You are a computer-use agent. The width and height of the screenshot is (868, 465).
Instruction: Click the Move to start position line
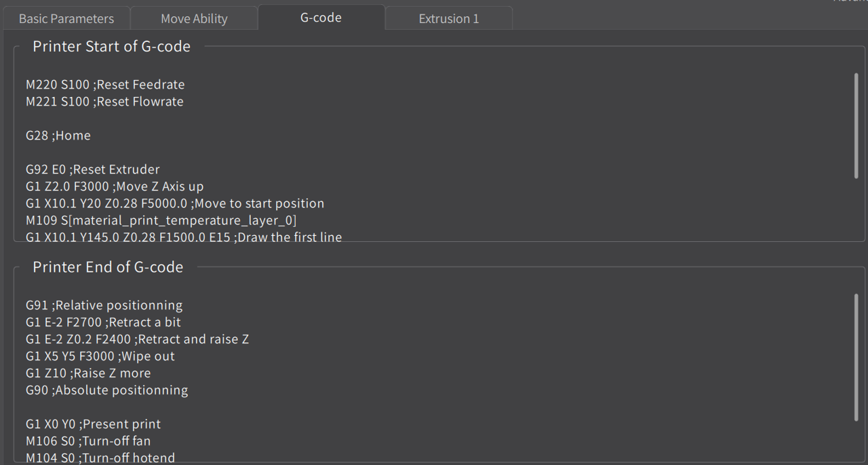click(175, 203)
